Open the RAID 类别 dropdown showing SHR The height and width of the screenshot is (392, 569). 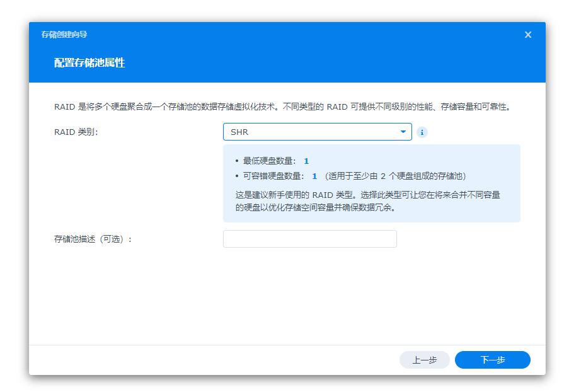(318, 132)
